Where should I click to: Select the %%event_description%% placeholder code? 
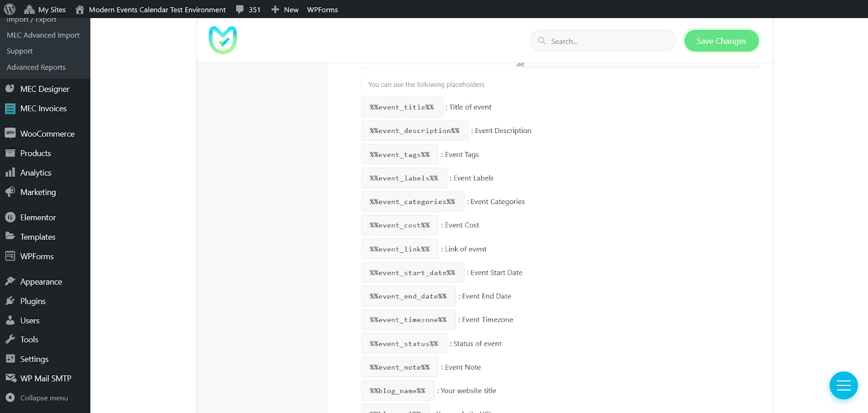point(414,130)
